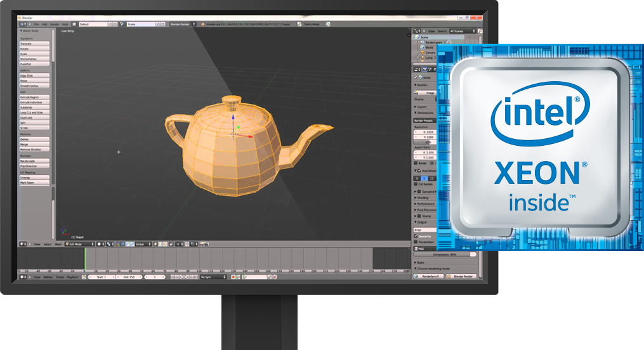644x350 pixels.
Task: Toggle the Overwrite checkbox
Action: (x=416, y=237)
